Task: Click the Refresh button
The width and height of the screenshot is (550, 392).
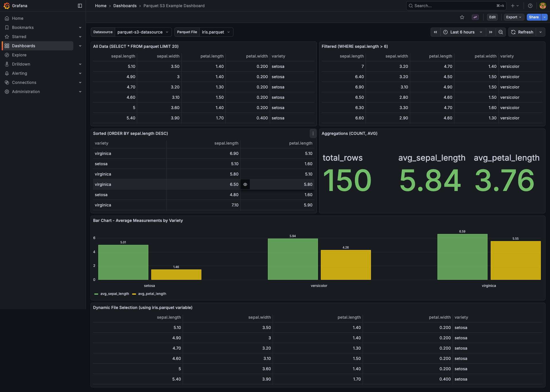Action: click(522, 32)
